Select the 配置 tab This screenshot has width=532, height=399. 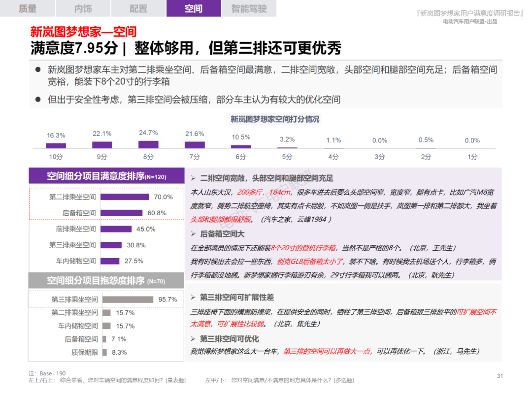point(138,8)
